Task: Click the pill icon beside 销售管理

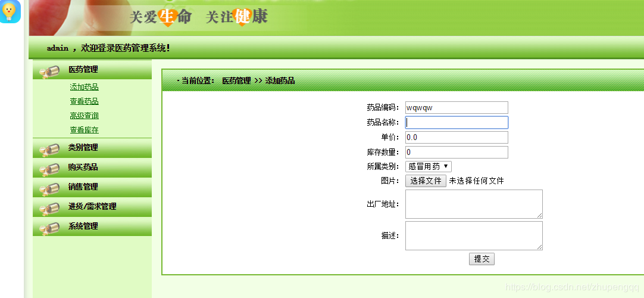Action: coord(49,189)
